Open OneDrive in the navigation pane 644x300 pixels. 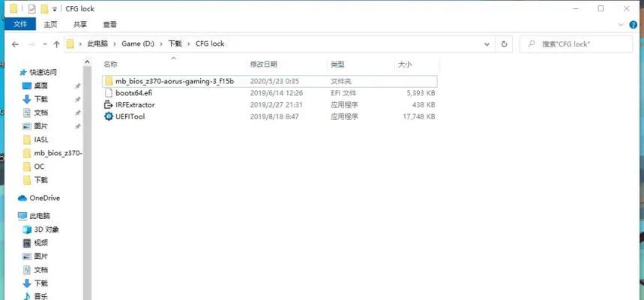pyautogui.click(x=44, y=198)
